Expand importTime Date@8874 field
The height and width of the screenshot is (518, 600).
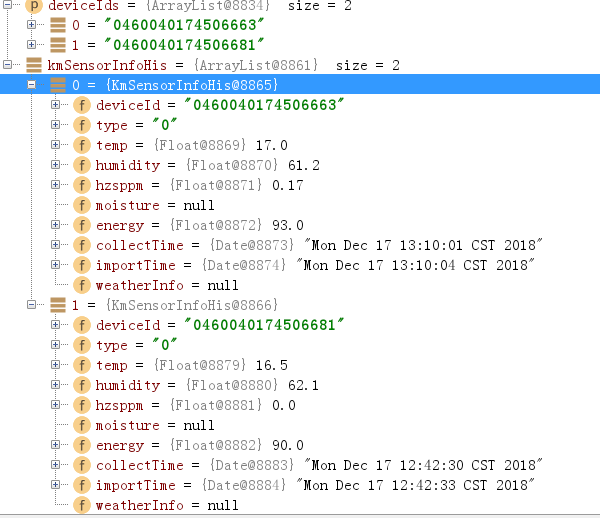(x=55, y=265)
